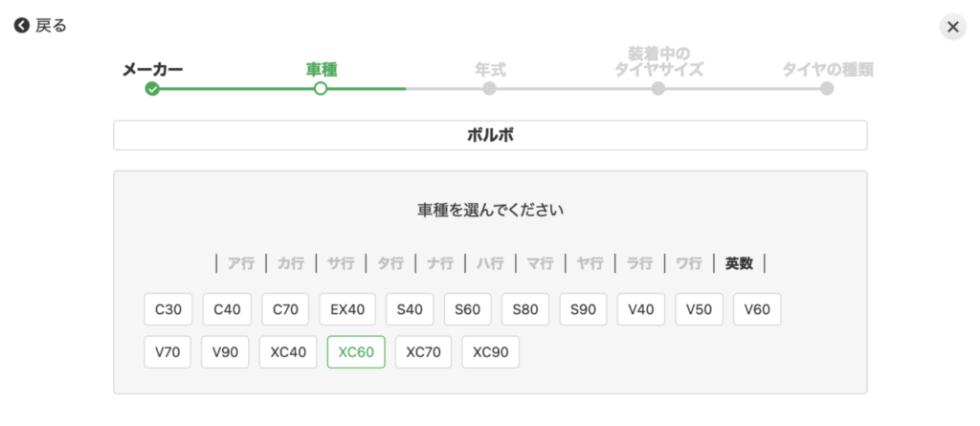The width and height of the screenshot is (980, 426).
Task: Click the 車種 step circle marker
Action: point(321,89)
